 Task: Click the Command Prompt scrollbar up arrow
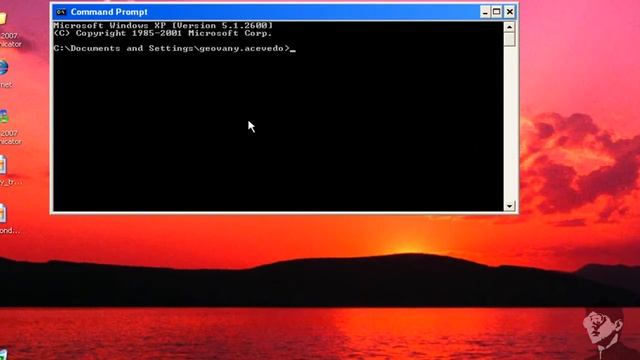point(509,27)
